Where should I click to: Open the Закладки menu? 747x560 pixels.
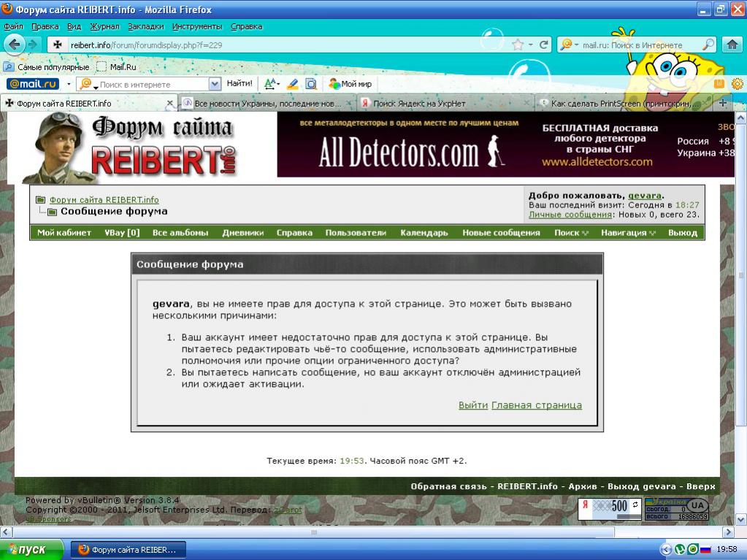pos(145,26)
